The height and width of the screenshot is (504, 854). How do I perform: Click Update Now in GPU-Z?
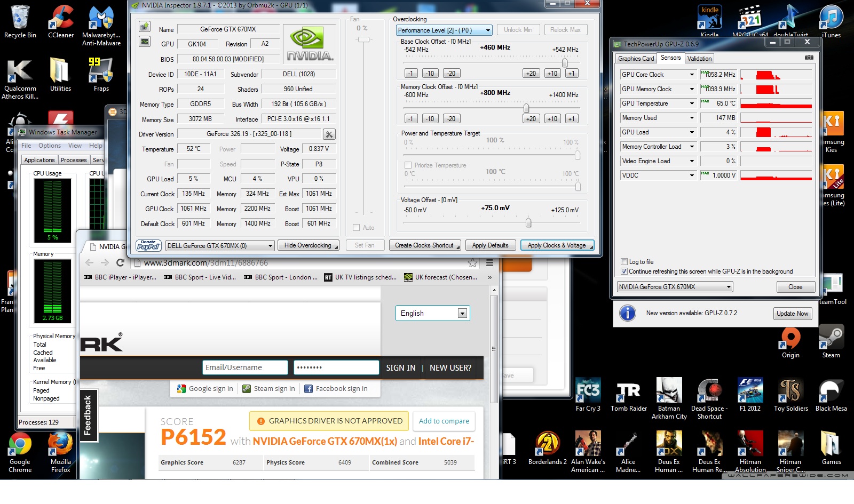coord(793,314)
